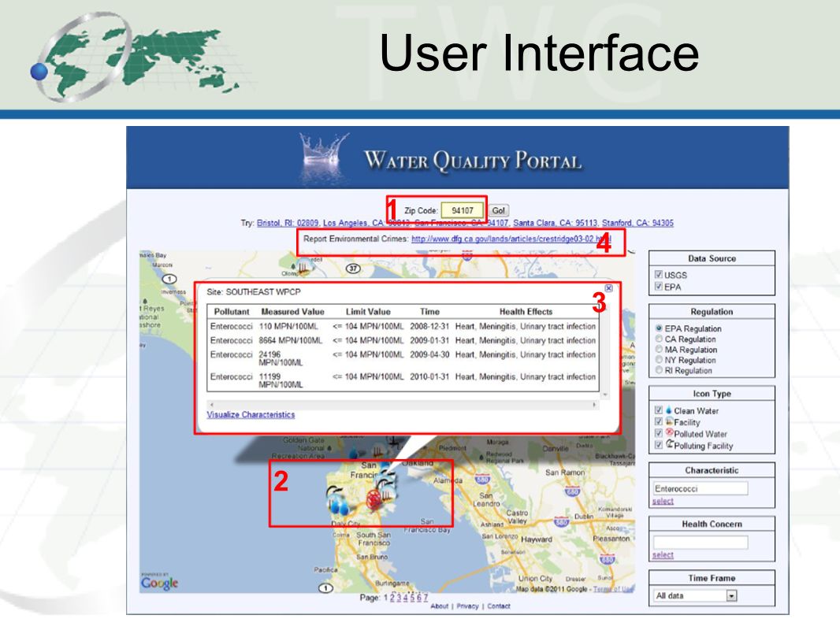The image size is (840, 630).
Task: Click select link under Health Concern
Action: pyautogui.click(x=663, y=555)
